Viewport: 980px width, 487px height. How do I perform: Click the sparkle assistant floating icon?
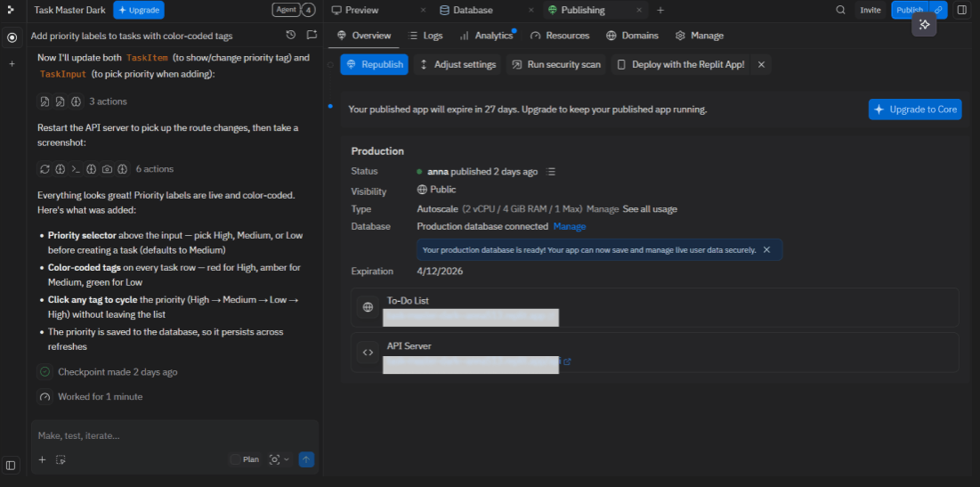(924, 24)
